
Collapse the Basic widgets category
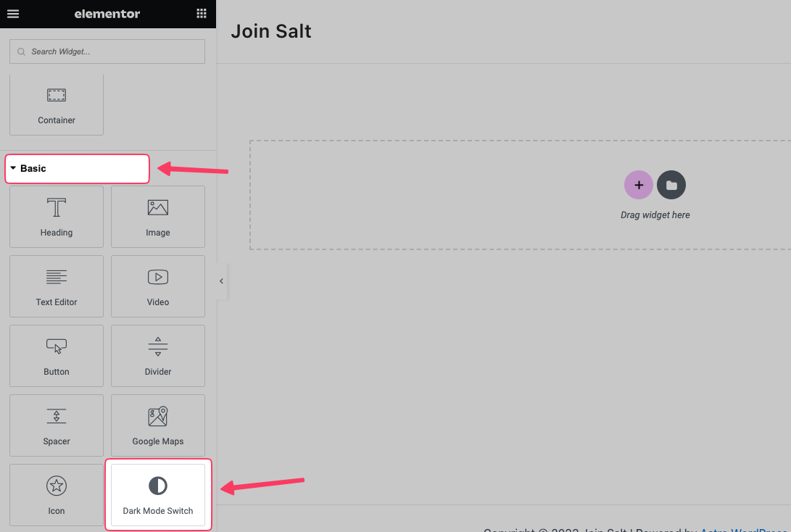click(77, 168)
